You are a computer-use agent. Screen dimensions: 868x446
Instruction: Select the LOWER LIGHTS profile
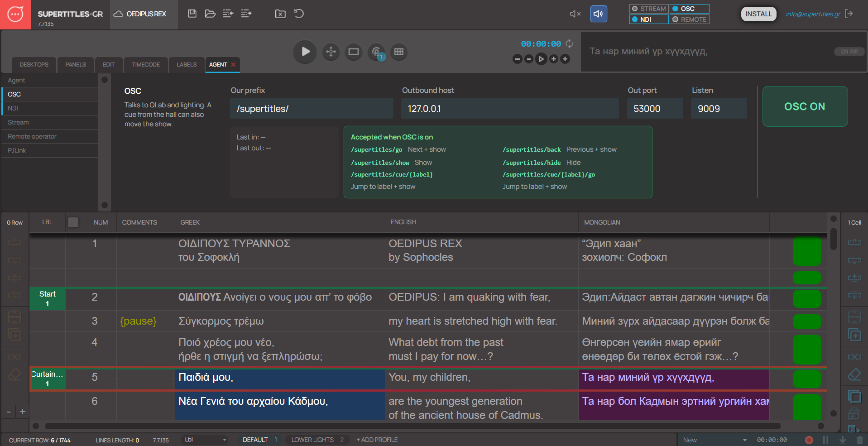coord(317,440)
